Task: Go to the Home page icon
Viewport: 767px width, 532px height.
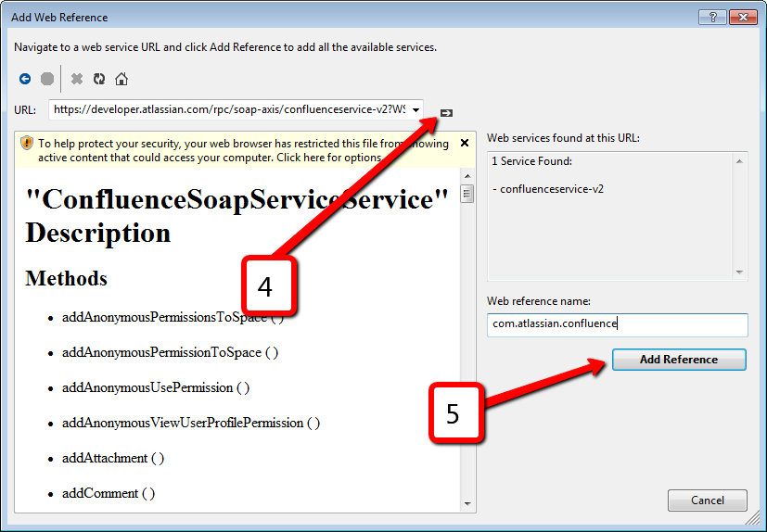Action: click(121, 80)
